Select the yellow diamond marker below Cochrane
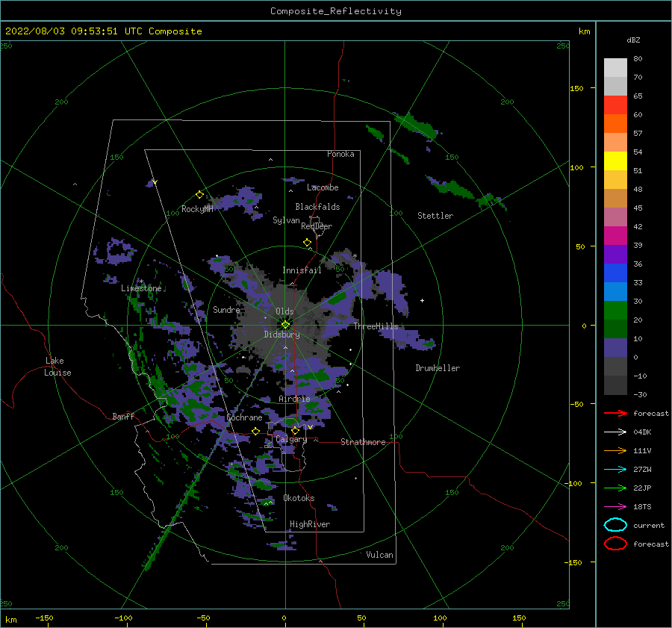This screenshot has width=672, height=628. pyautogui.click(x=256, y=432)
